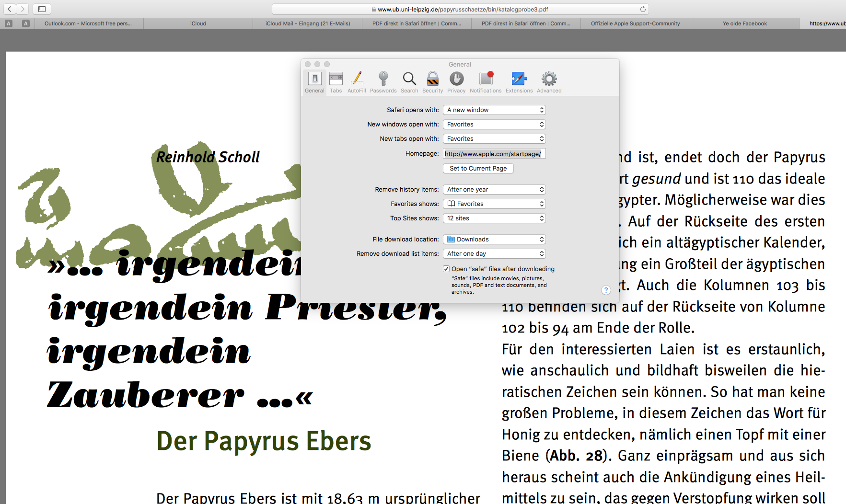Screen dimensions: 846x504
Task: Toggle Open "safe" files after downloading
Action: point(446,269)
